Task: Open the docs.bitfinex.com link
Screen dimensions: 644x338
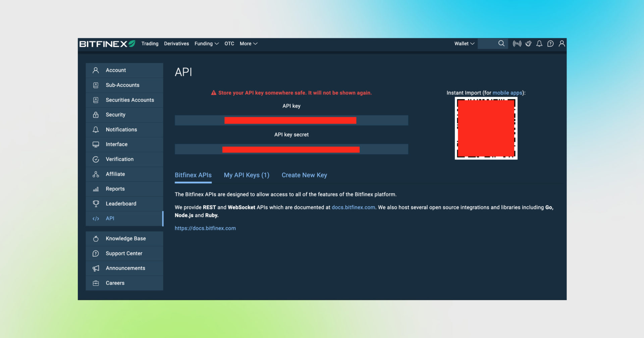Action: pyautogui.click(x=353, y=207)
